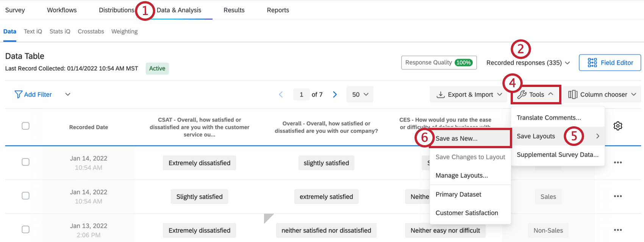The height and width of the screenshot is (242, 644).
Task: Toggle the select all rows checkbox
Action: pyautogui.click(x=25, y=126)
